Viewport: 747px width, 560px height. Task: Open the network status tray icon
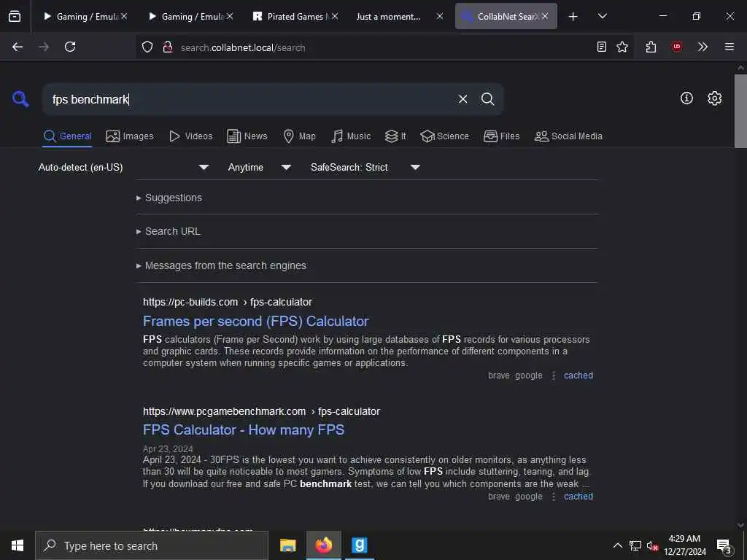(635, 545)
